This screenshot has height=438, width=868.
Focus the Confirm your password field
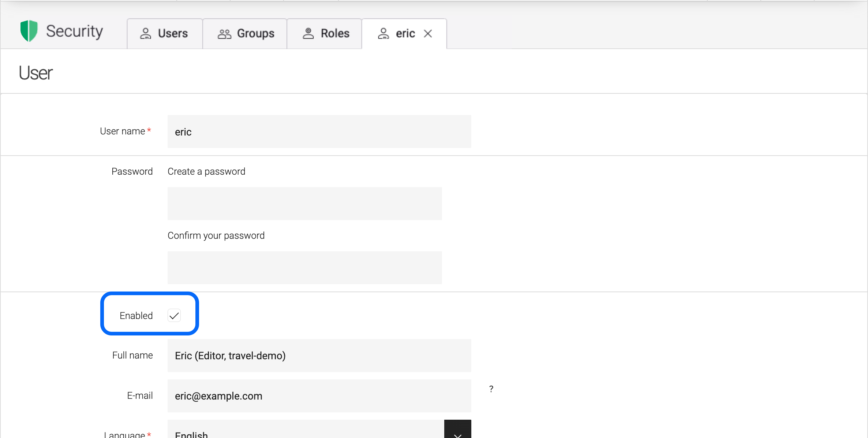[x=304, y=268]
